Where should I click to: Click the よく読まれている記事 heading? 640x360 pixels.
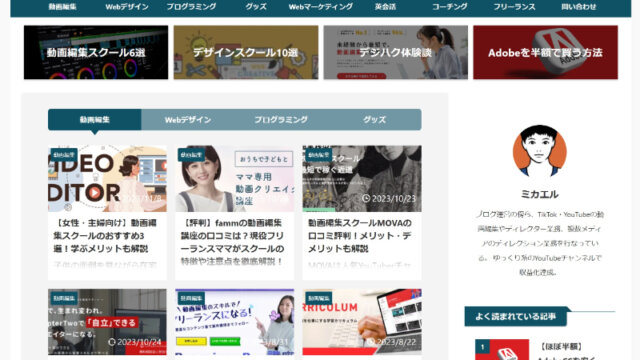tap(516, 316)
